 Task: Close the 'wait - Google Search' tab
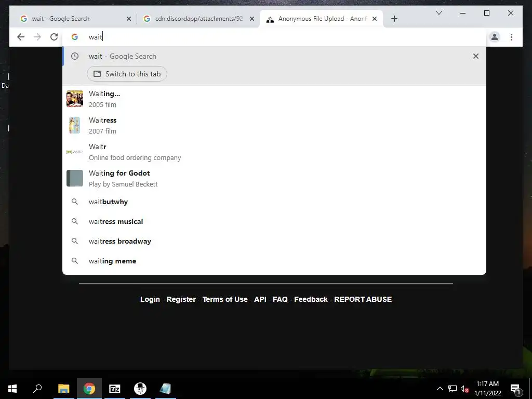tap(129, 19)
